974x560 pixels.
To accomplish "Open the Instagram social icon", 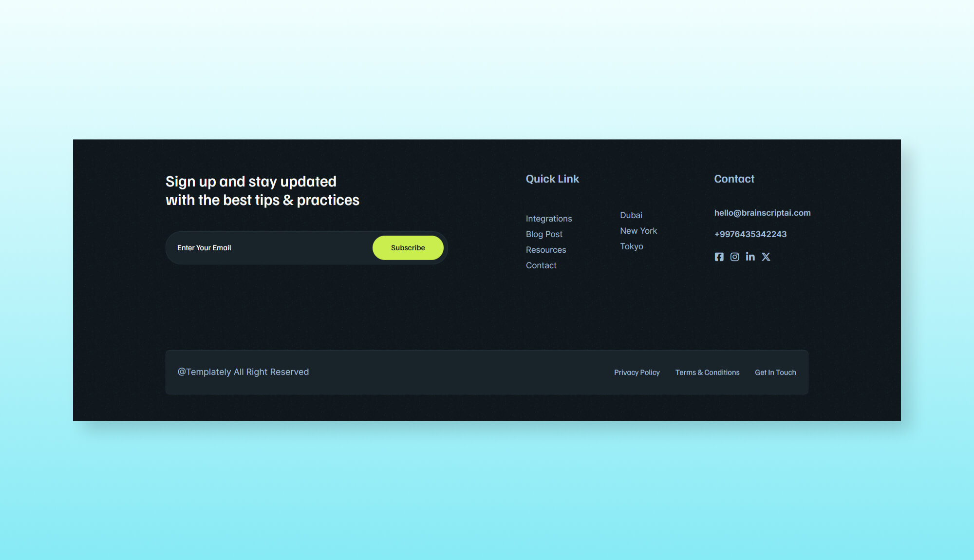I will click(x=735, y=257).
